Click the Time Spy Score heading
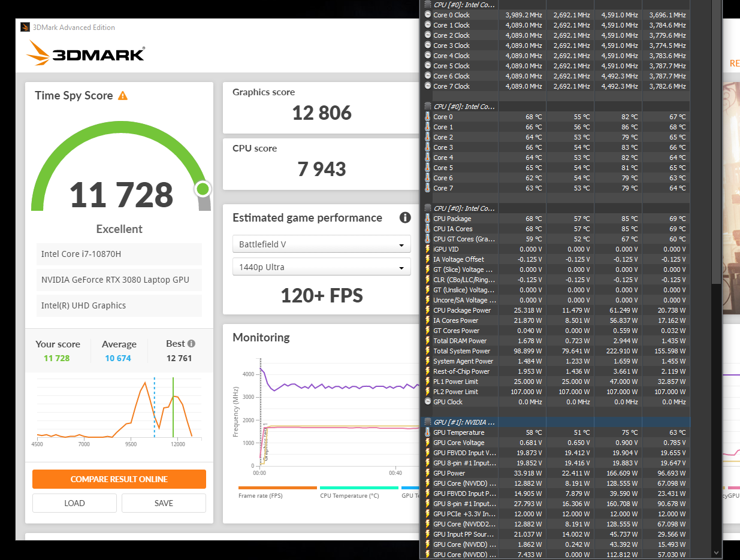This screenshot has height=560, width=740. pyautogui.click(x=74, y=96)
